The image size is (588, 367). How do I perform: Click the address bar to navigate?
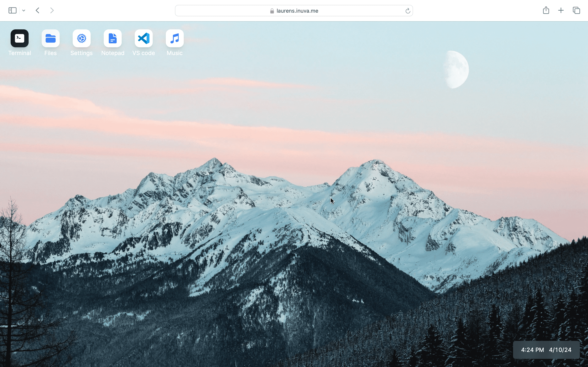pyautogui.click(x=294, y=11)
